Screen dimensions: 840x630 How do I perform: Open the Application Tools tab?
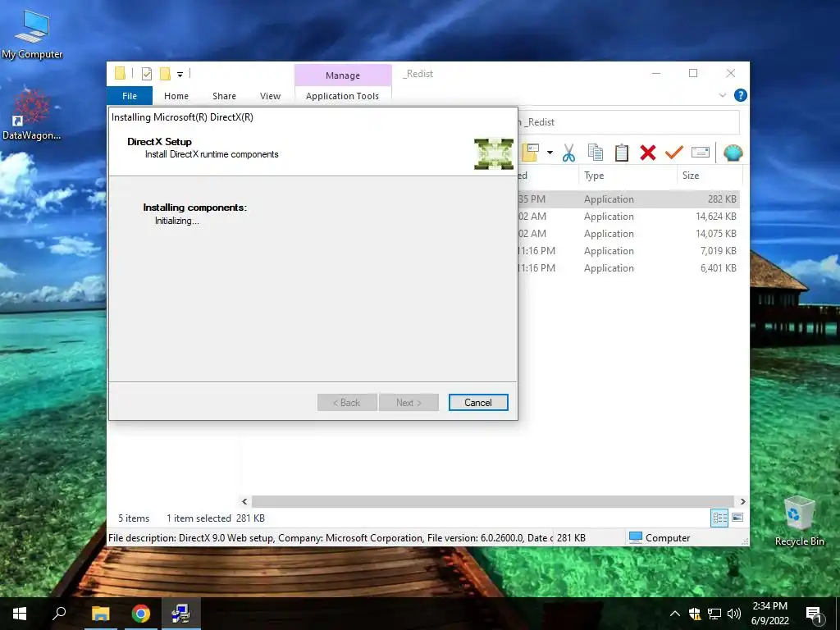pos(342,96)
